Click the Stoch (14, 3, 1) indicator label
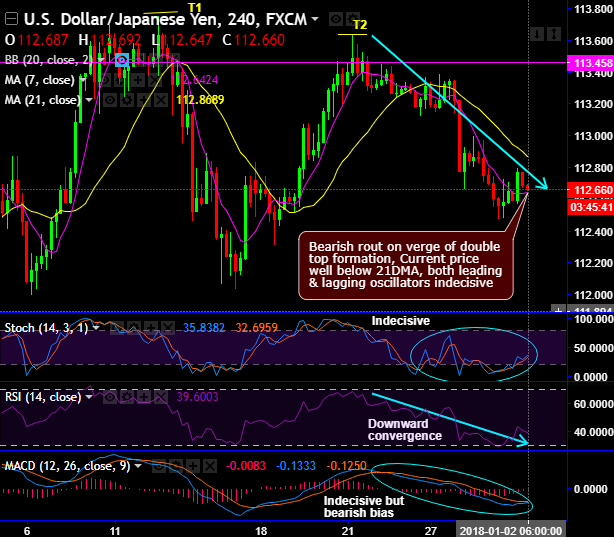This screenshot has width=614, height=537. (46, 327)
